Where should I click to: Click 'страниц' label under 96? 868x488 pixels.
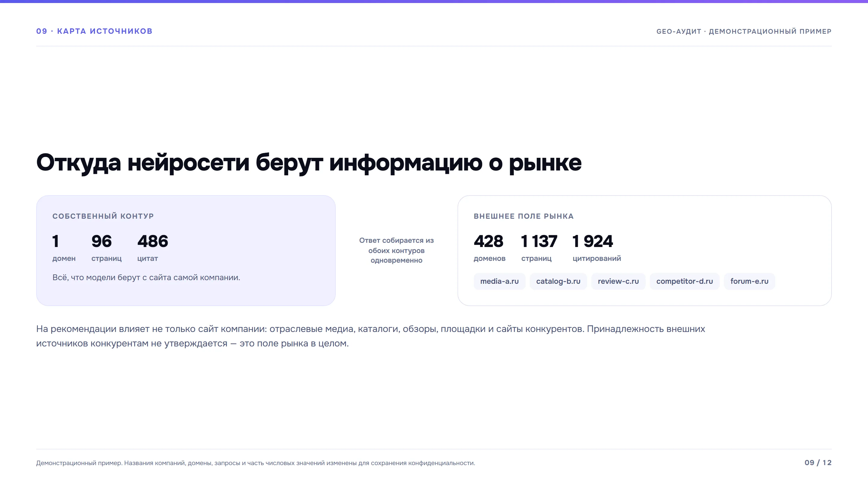click(x=106, y=259)
